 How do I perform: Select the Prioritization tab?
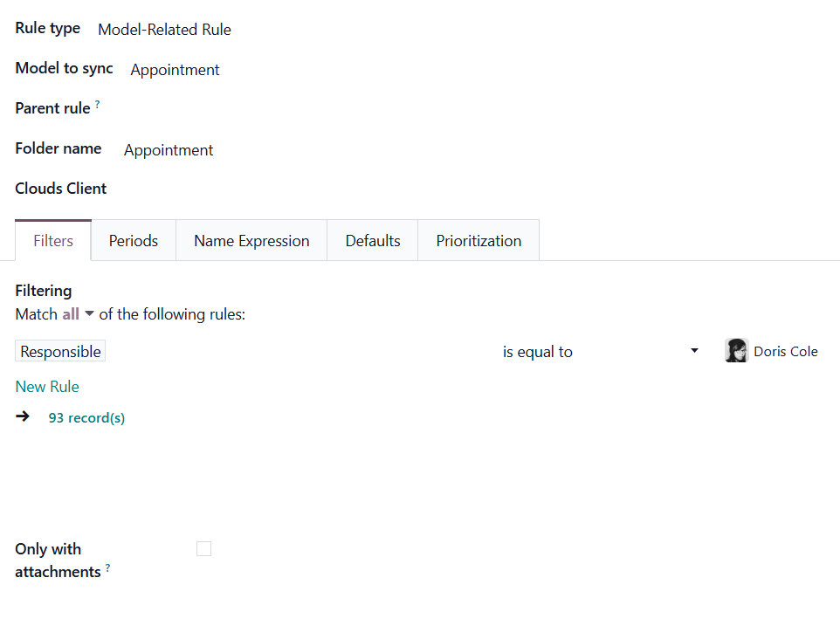[x=479, y=241]
